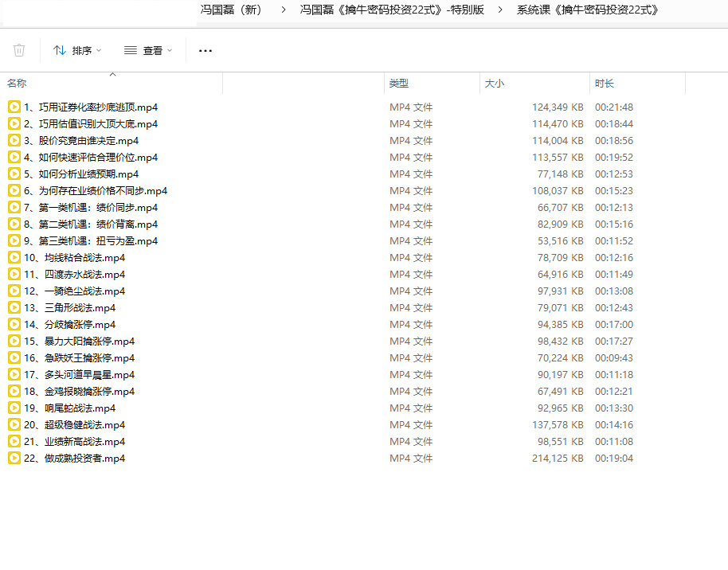This screenshot has width=728, height=570.
Task: Sort by 名称 column header
Action: tap(17, 83)
